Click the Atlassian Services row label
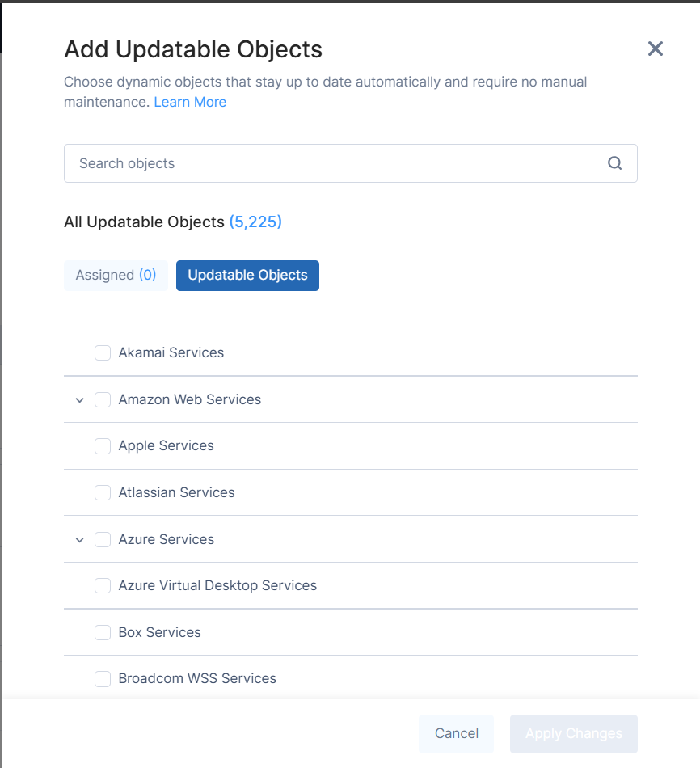Image resolution: width=700 pixels, height=768 pixels. pyautogui.click(x=176, y=492)
